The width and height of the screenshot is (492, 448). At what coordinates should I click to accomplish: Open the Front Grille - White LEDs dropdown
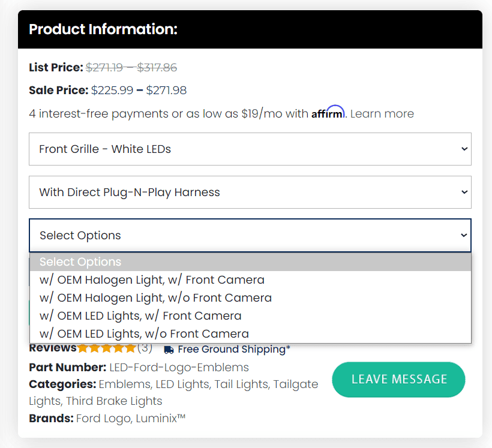250,149
